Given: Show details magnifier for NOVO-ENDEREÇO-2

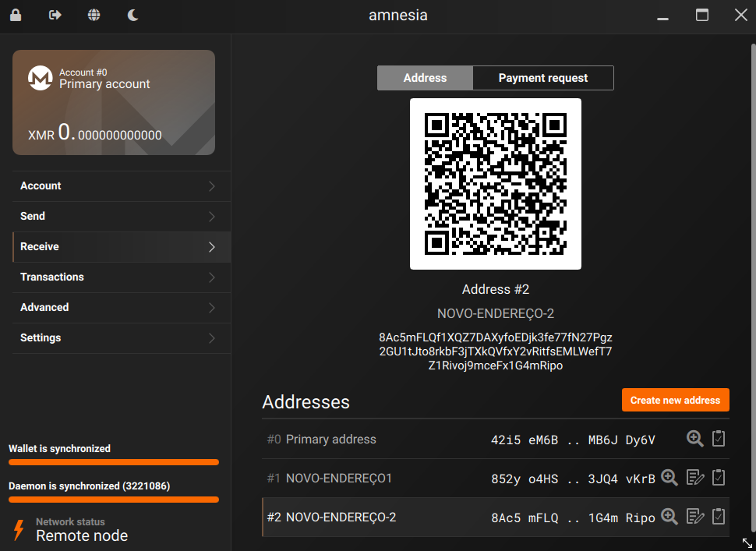Looking at the screenshot, I should (x=669, y=517).
